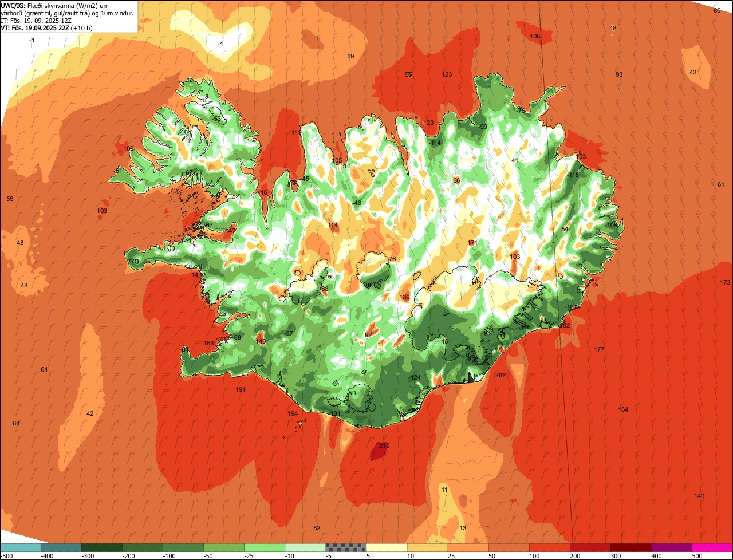Click the '-87' value in the southwest

point(289,333)
